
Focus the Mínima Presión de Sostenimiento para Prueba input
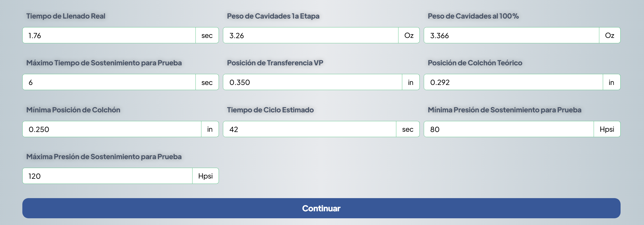pyautogui.click(x=509, y=129)
